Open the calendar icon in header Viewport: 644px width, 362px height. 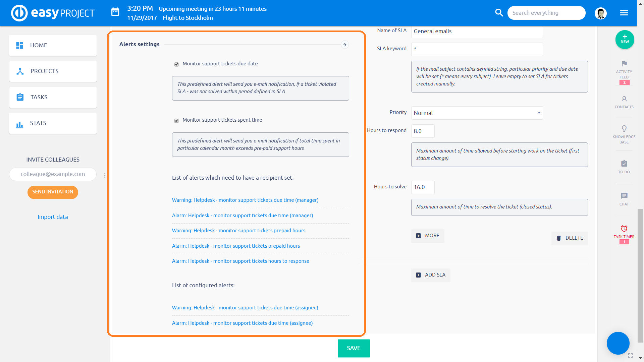[115, 12]
